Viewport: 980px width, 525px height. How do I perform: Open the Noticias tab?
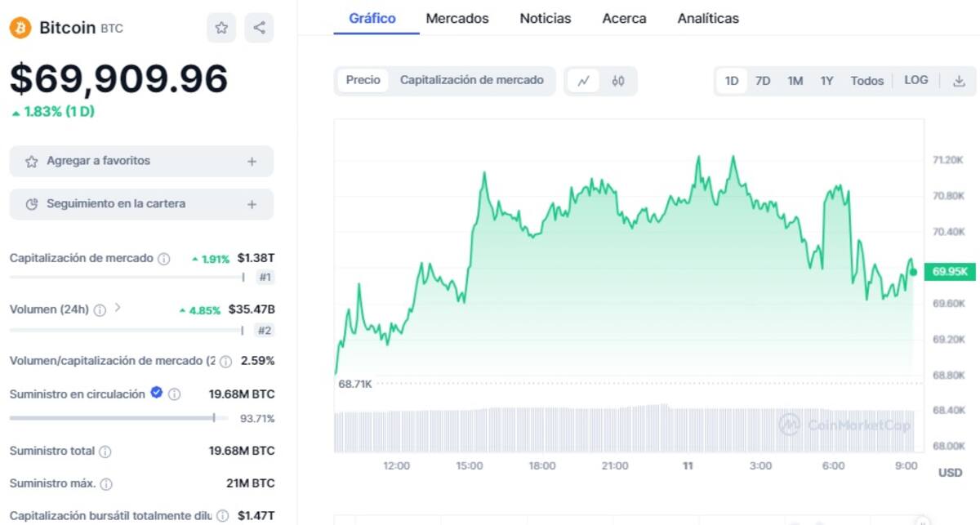(546, 18)
